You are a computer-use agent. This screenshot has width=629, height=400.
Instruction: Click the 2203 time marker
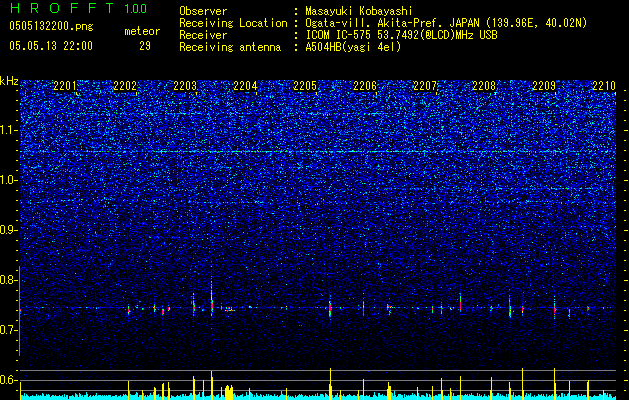(185, 85)
